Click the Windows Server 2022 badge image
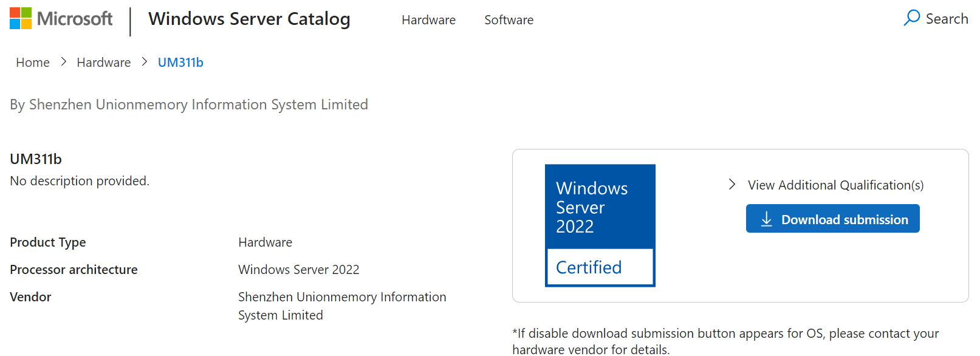Viewport: 980px width, 356px height. (x=600, y=207)
